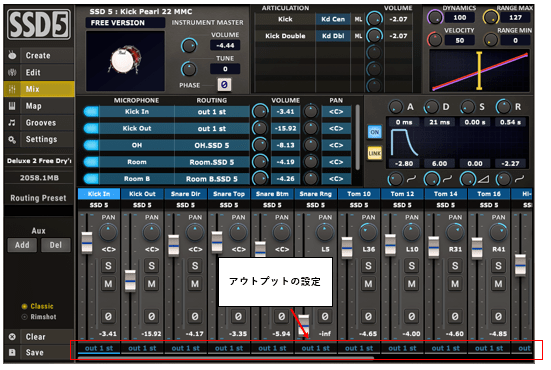Select the Rimshot radio option
551x370 pixels.
(24, 317)
